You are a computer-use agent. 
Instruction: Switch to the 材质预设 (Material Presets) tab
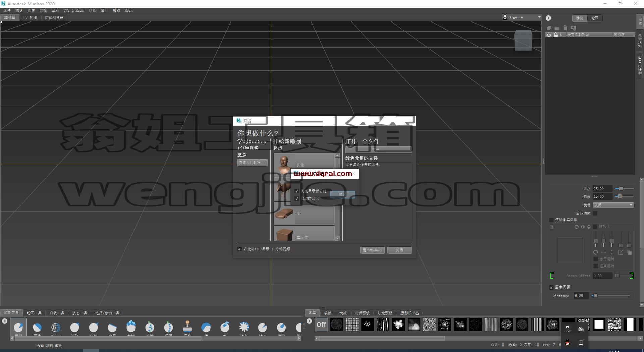click(x=362, y=313)
